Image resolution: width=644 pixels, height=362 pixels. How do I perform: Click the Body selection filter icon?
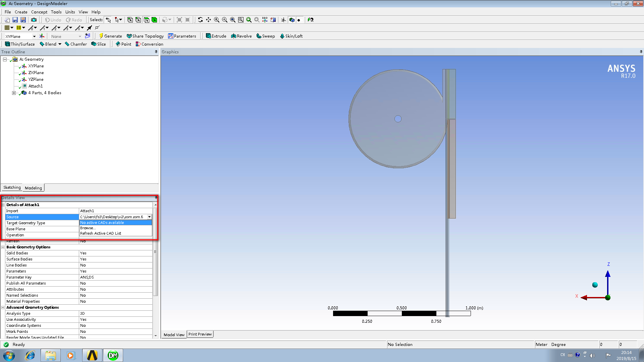[154, 20]
